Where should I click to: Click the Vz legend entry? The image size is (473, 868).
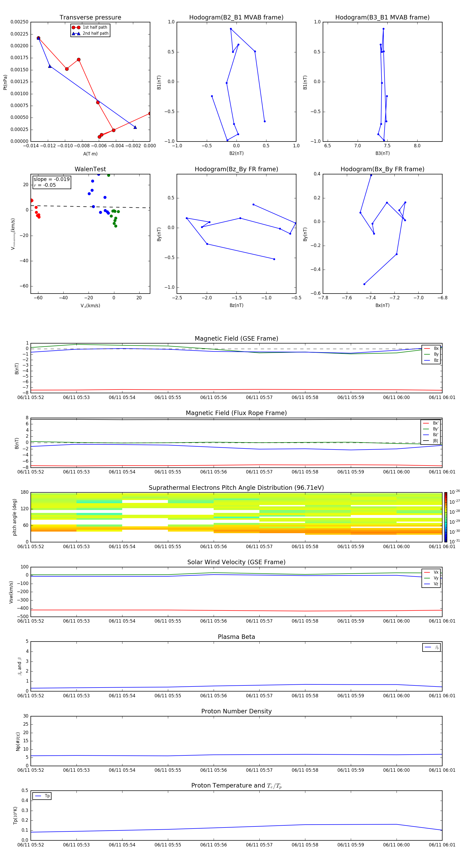431,584
